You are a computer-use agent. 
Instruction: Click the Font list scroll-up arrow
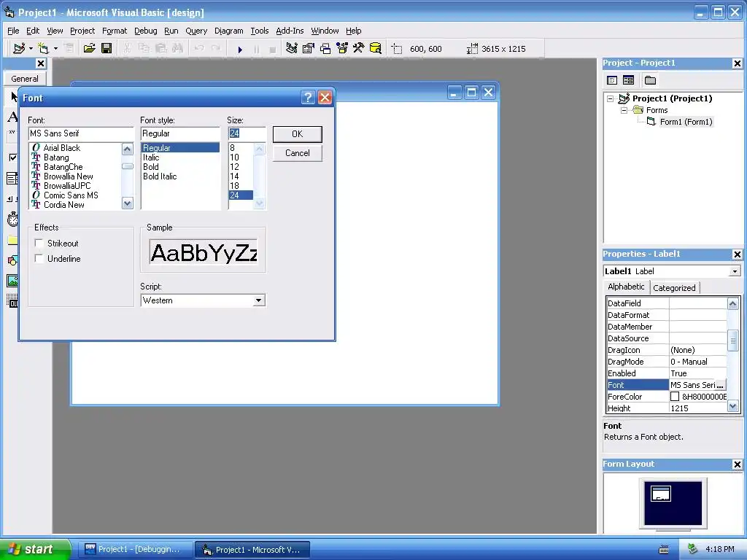(127, 149)
